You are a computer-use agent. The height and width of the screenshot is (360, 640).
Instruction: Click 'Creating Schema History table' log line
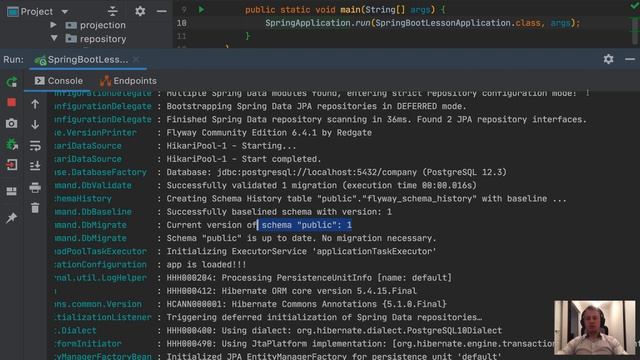coord(366,198)
